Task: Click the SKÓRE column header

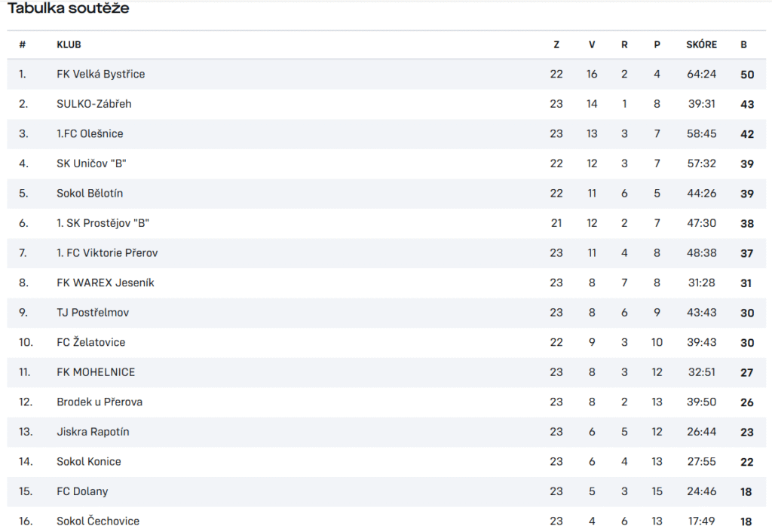Action: tap(702, 44)
